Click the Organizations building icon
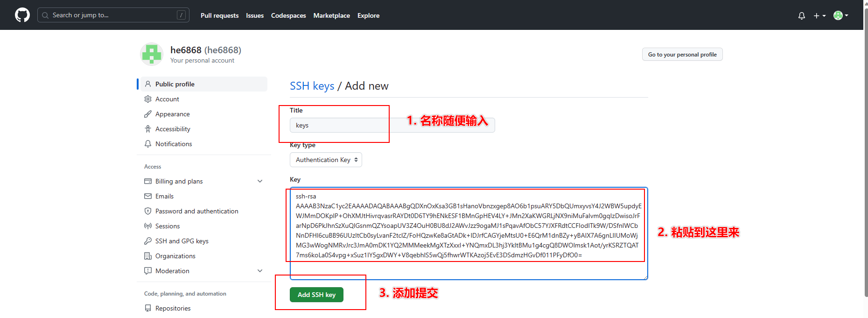The width and height of the screenshot is (868, 318). click(x=148, y=256)
